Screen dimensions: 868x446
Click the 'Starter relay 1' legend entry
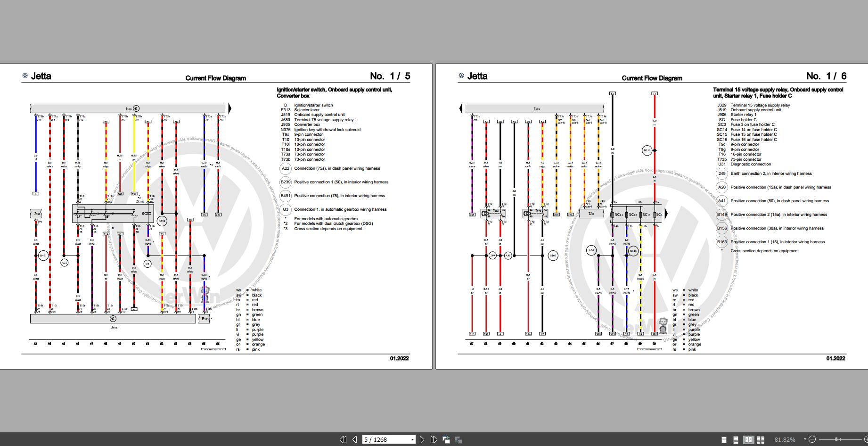click(x=744, y=115)
